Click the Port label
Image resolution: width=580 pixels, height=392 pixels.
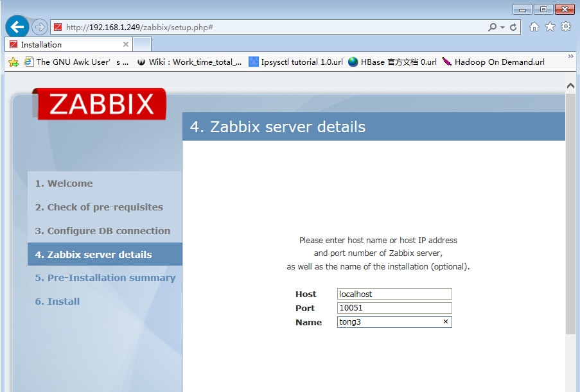tap(305, 308)
